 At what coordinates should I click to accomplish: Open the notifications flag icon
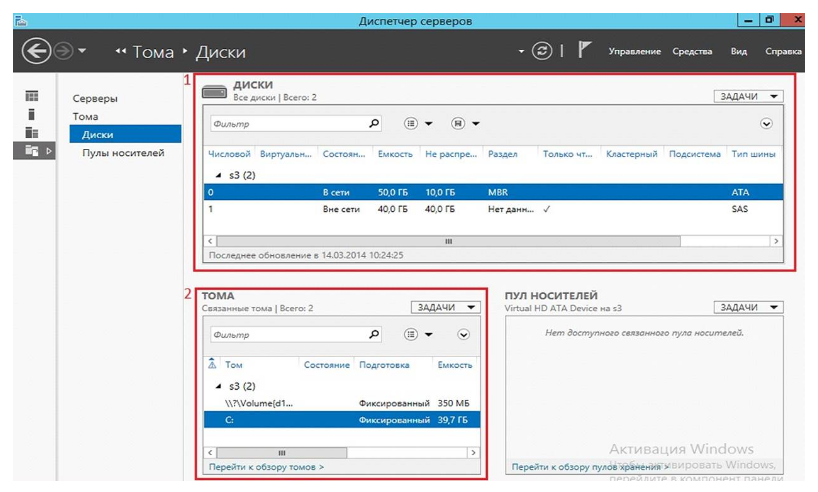point(584,51)
